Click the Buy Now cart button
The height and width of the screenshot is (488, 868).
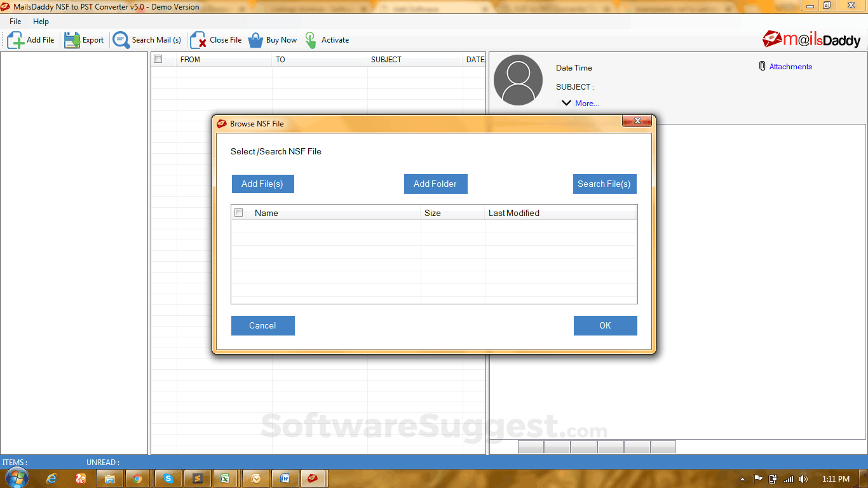[x=273, y=40]
